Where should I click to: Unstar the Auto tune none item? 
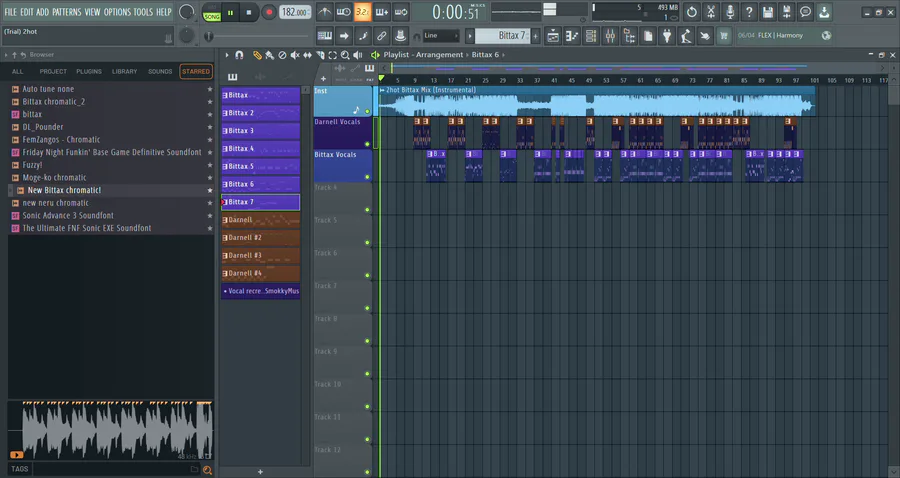[210, 89]
